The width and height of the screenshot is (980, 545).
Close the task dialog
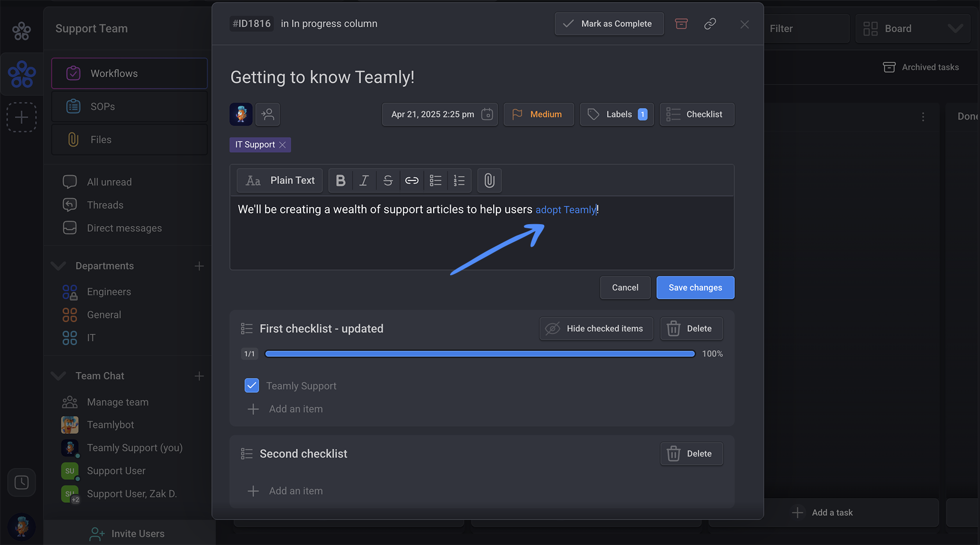tap(744, 24)
